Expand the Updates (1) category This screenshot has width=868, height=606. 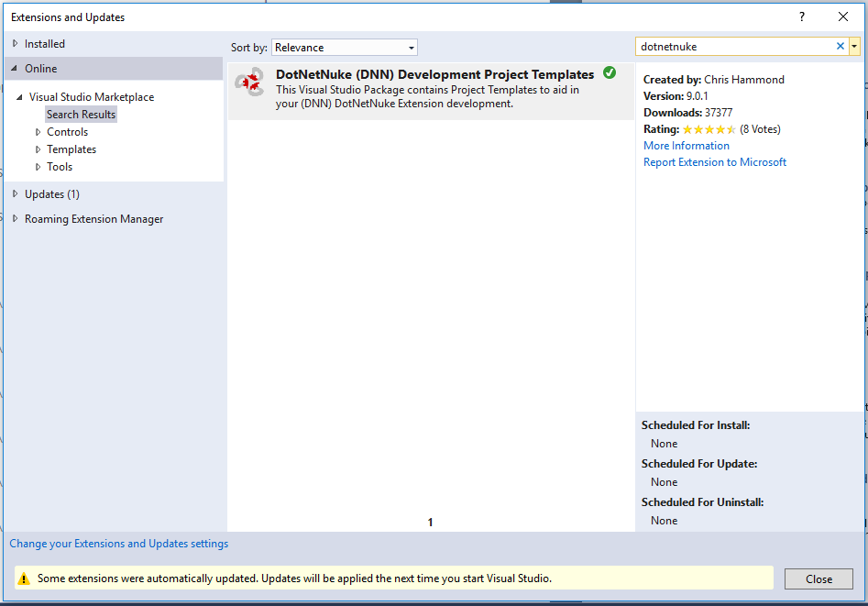15,193
